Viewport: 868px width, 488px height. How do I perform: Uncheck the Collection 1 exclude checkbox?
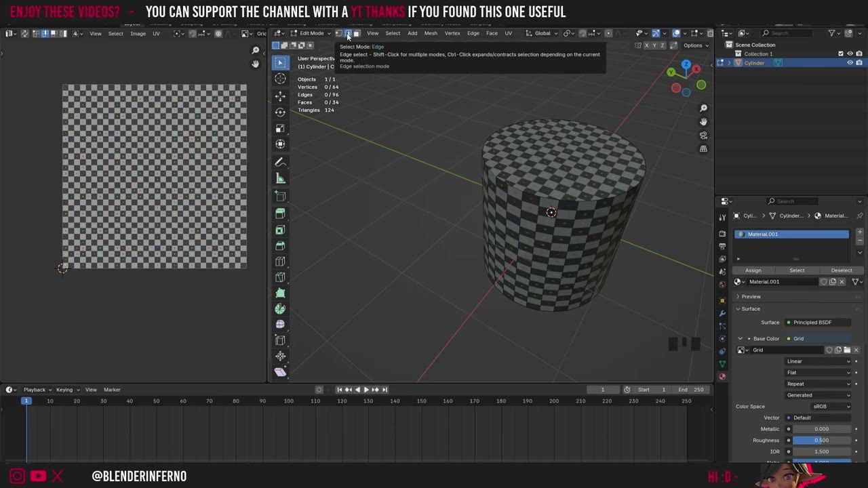(841, 54)
